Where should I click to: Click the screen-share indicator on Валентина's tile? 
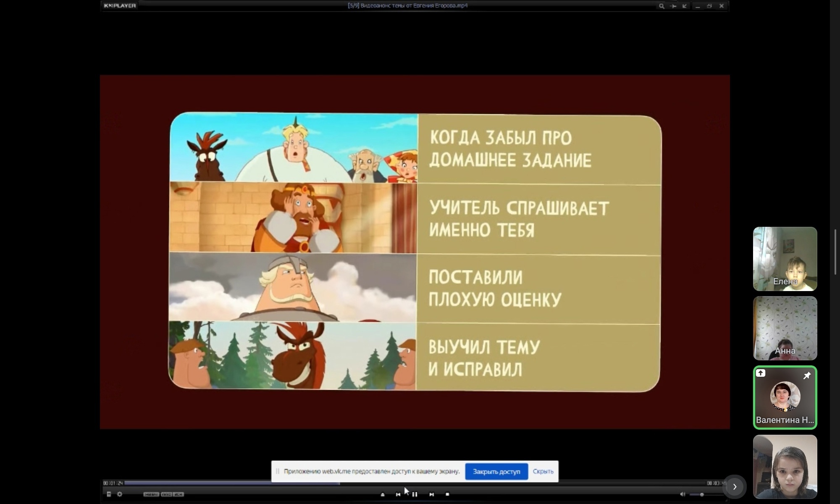coord(761,373)
